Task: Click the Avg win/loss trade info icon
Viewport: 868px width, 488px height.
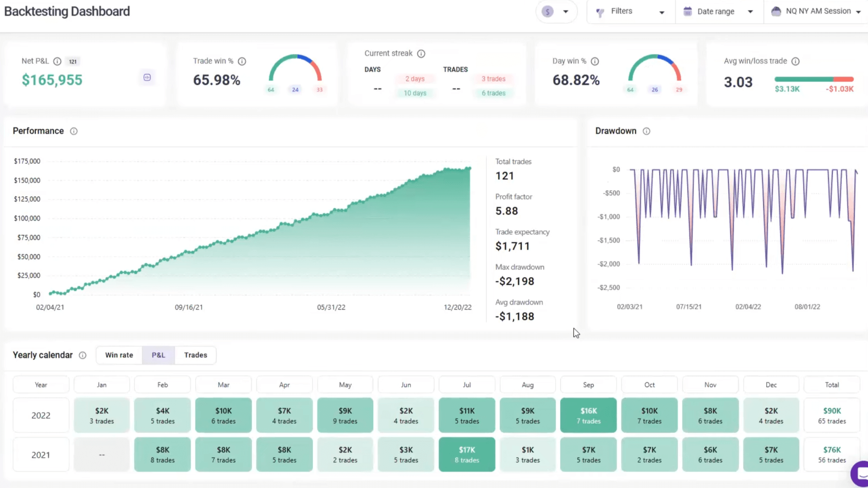Action: (x=795, y=61)
